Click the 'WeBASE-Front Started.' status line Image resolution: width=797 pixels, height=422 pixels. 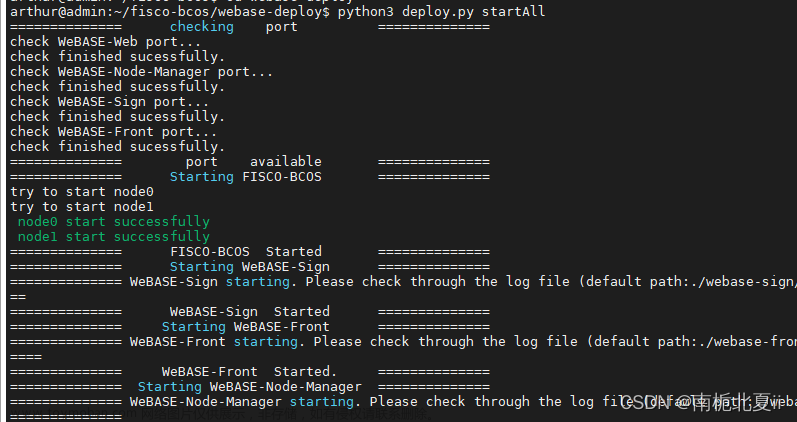pyautogui.click(x=250, y=372)
